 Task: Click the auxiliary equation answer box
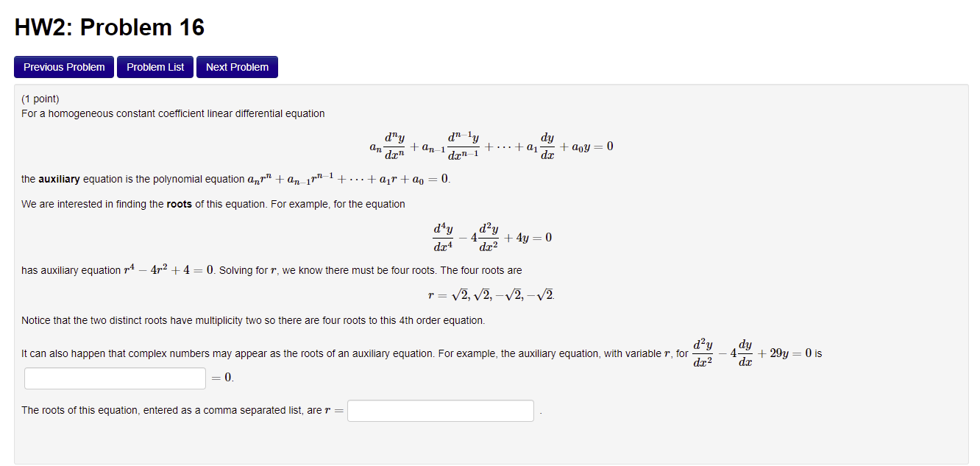[x=114, y=378]
